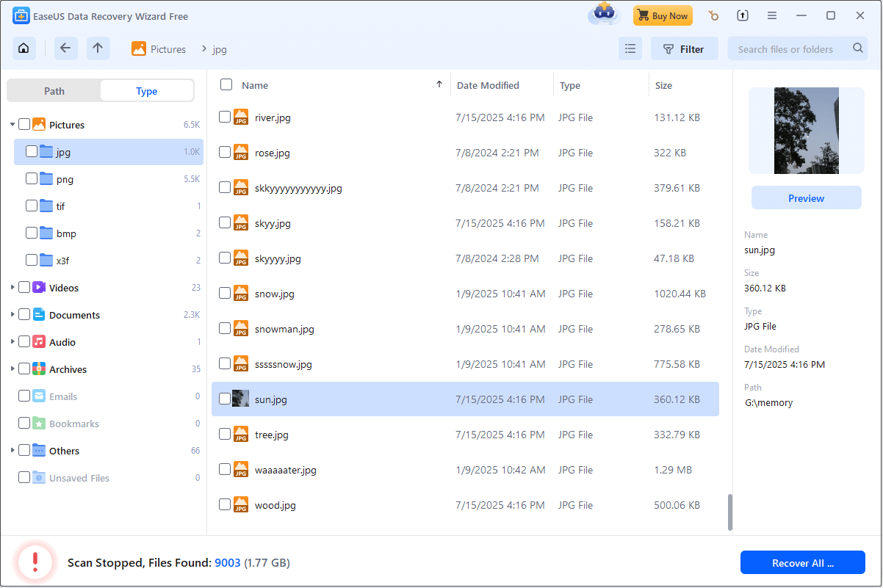883x588 pixels.
Task: Expand the Documents category
Action: click(x=12, y=314)
